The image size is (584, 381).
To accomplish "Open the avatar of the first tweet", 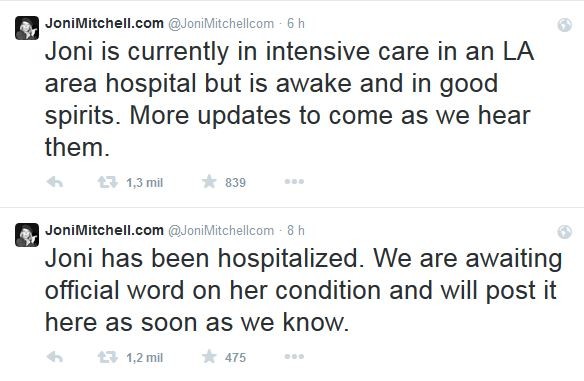I will [x=27, y=28].
